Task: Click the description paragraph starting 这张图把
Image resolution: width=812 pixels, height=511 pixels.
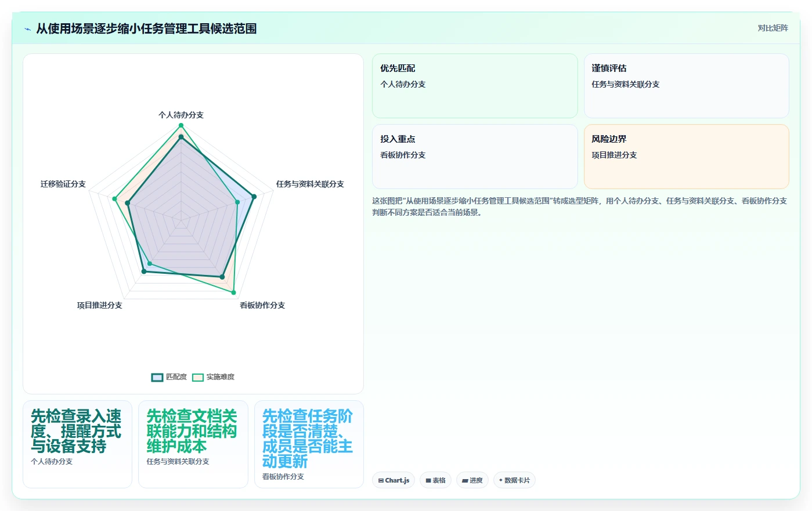Action: click(x=579, y=206)
